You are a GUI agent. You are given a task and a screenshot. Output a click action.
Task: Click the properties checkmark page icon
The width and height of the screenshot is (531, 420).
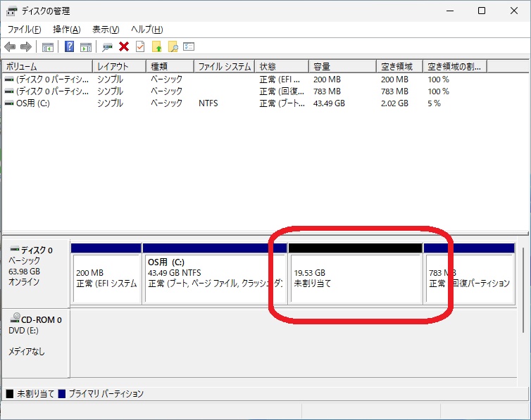tap(140, 47)
